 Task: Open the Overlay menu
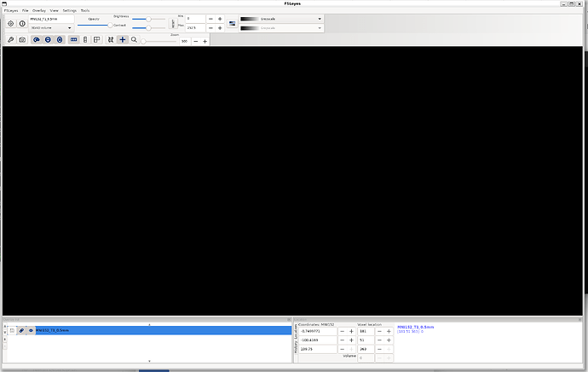tap(39, 9)
